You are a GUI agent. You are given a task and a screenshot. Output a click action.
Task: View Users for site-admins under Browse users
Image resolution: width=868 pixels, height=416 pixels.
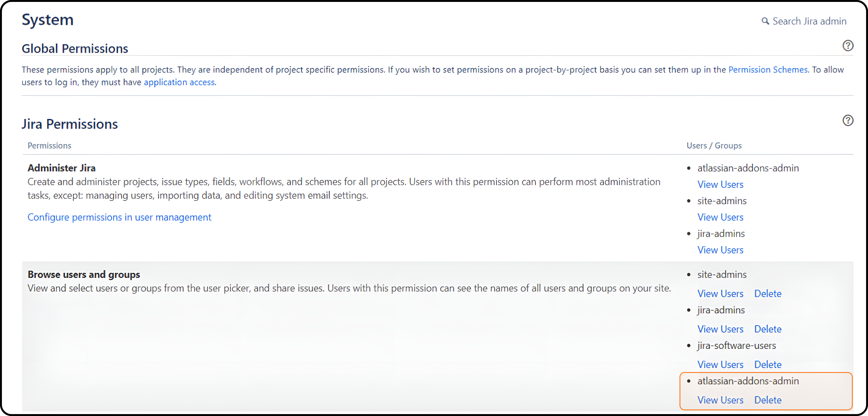720,293
